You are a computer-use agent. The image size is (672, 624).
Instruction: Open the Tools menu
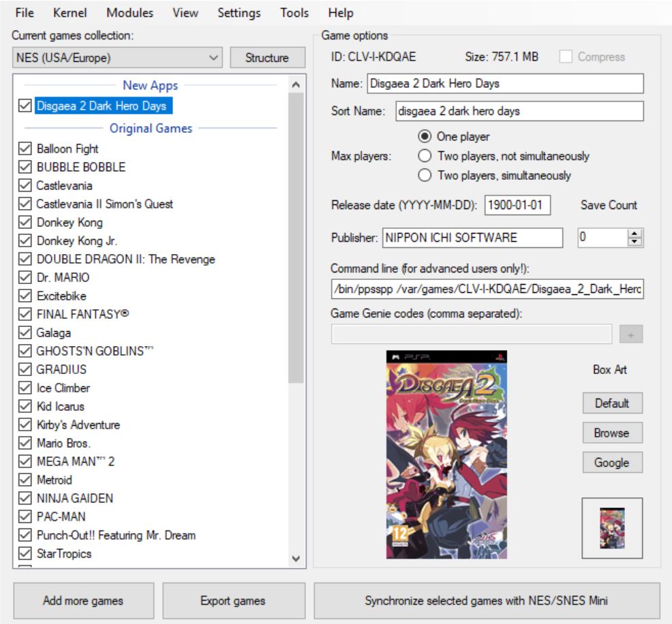pos(294,13)
